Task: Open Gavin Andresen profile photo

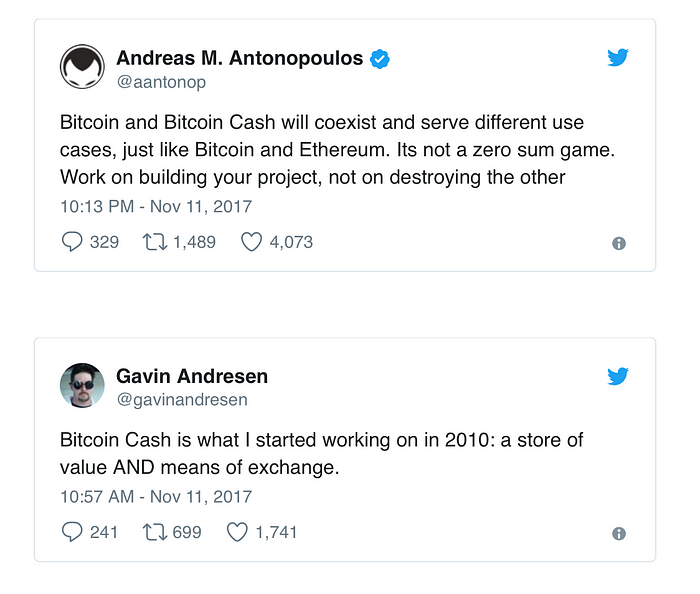Action: pos(82,385)
